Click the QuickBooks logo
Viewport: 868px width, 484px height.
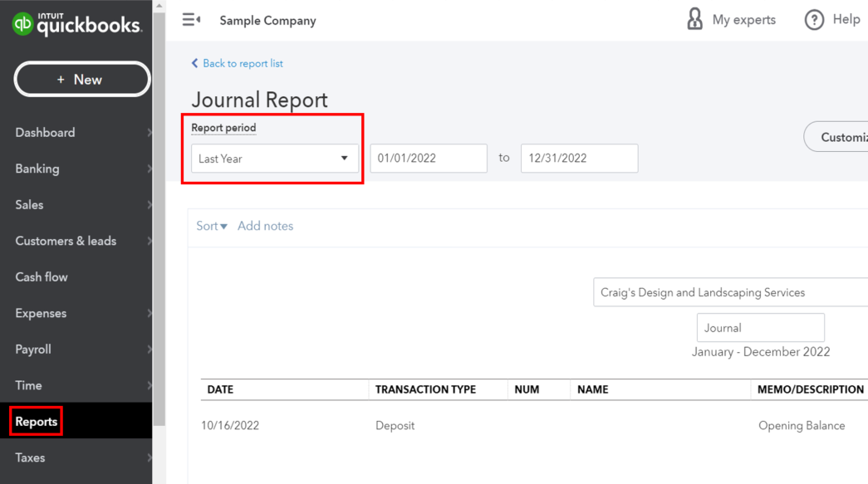(x=77, y=24)
